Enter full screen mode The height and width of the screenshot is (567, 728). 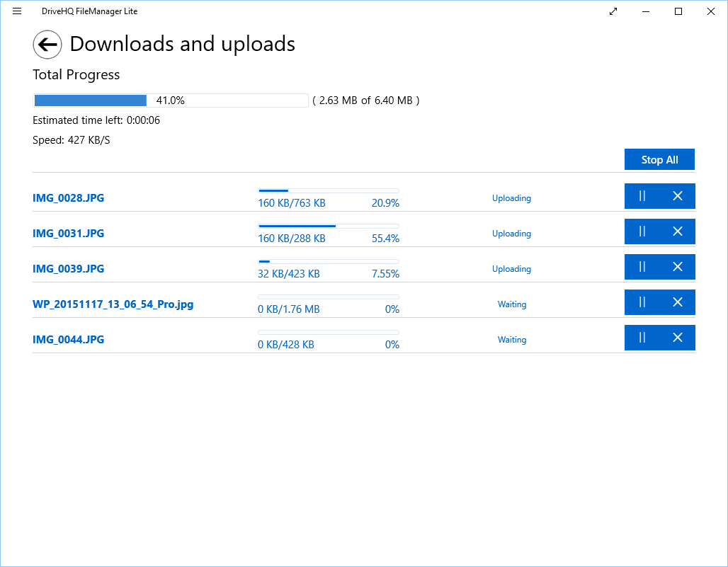(x=613, y=11)
